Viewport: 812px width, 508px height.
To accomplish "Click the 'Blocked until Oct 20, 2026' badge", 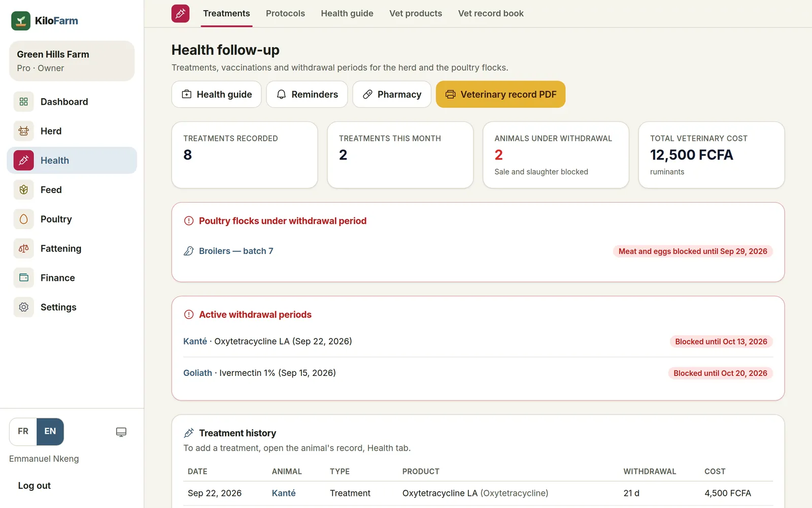I will 720,373.
